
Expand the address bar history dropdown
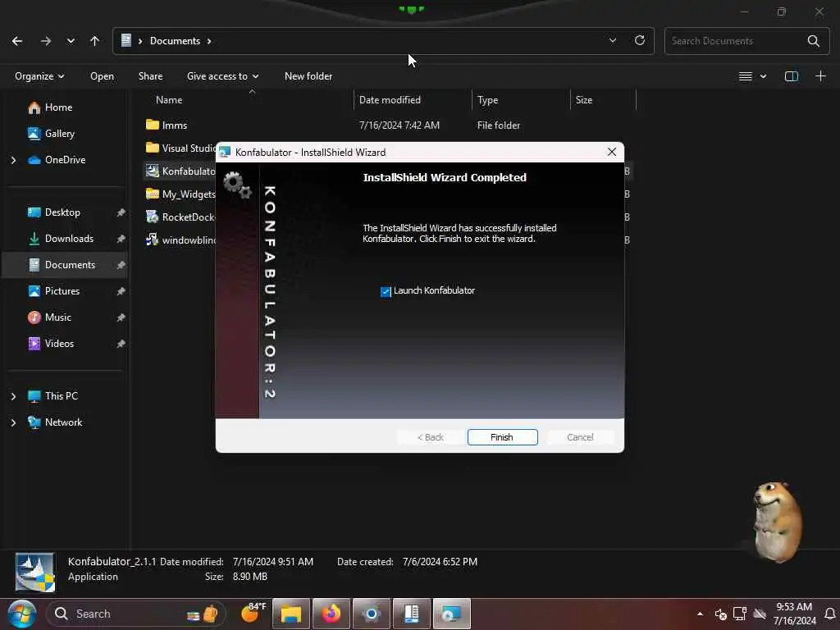(612, 41)
